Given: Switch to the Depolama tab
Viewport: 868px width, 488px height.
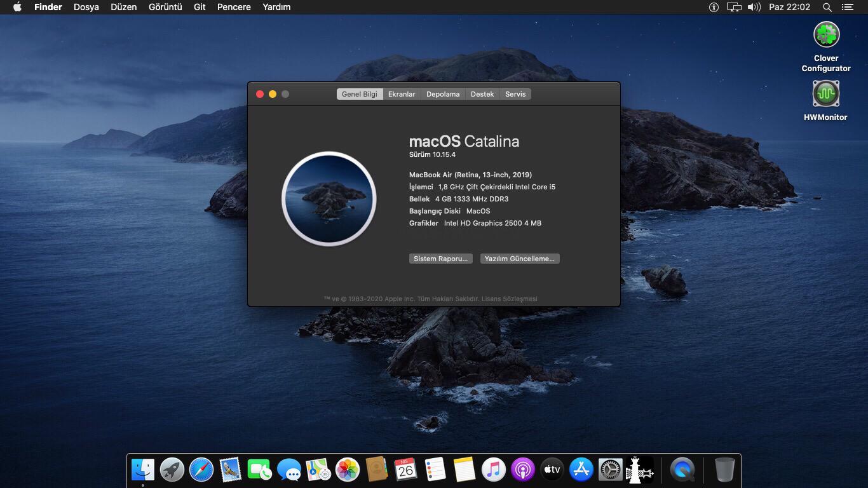Looking at the screenshot, I should [x=443, y=94].
